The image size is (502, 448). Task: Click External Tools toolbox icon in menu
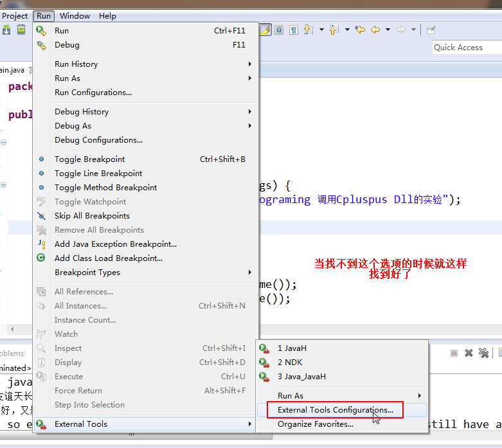click(41, 424)
